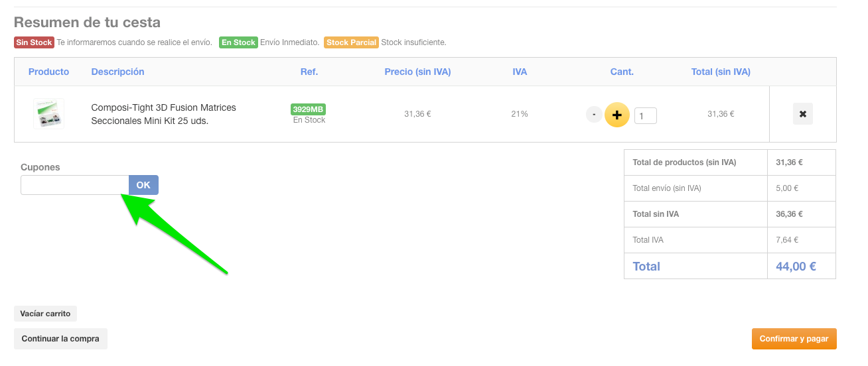Viewport: 868px width, 366px height.
Task: Click the Producto column header
Action: coord(48,72)
